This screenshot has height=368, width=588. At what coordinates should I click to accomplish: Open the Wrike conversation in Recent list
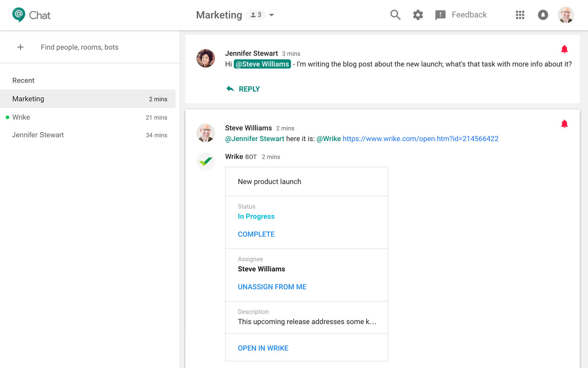88,117
